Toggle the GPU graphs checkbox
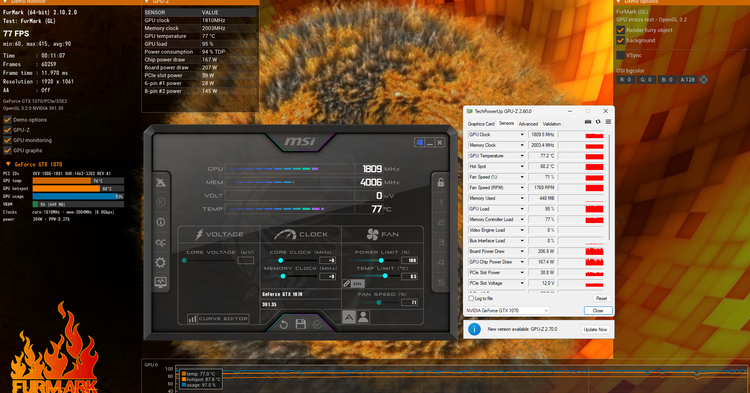The height and width of the screenshot is (393, 750). (x=7, y=151)
